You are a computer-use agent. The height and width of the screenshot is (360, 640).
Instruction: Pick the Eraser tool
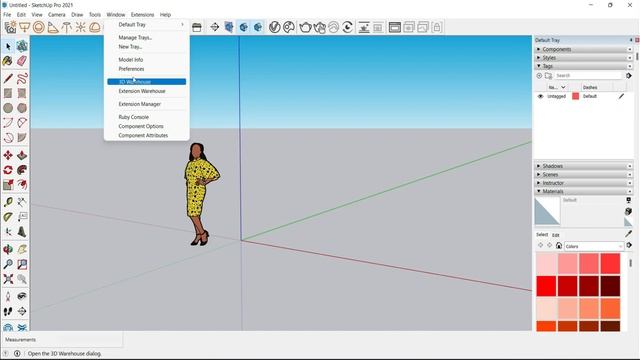tap(22, 61)
